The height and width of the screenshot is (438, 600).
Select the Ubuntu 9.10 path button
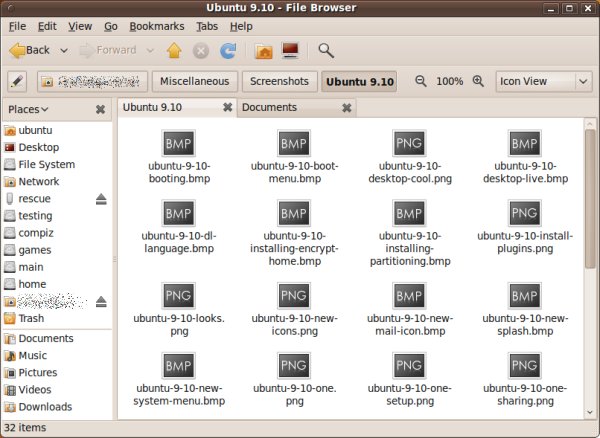coord(360,81)
